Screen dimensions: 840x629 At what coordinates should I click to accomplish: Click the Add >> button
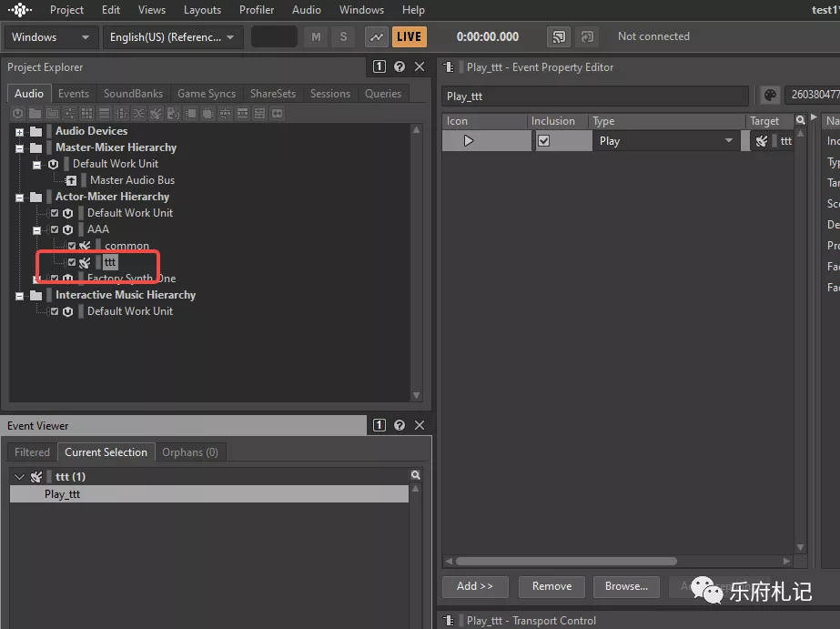(x=475, y=586)
